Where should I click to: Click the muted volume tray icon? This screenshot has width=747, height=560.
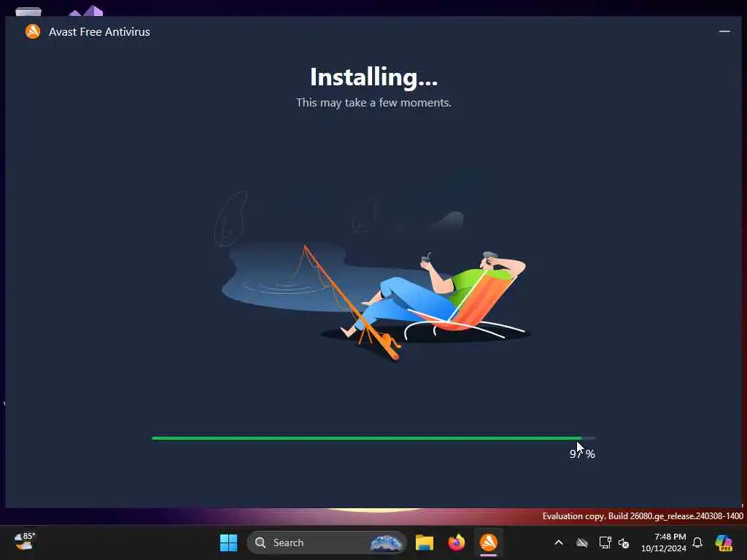624,542
